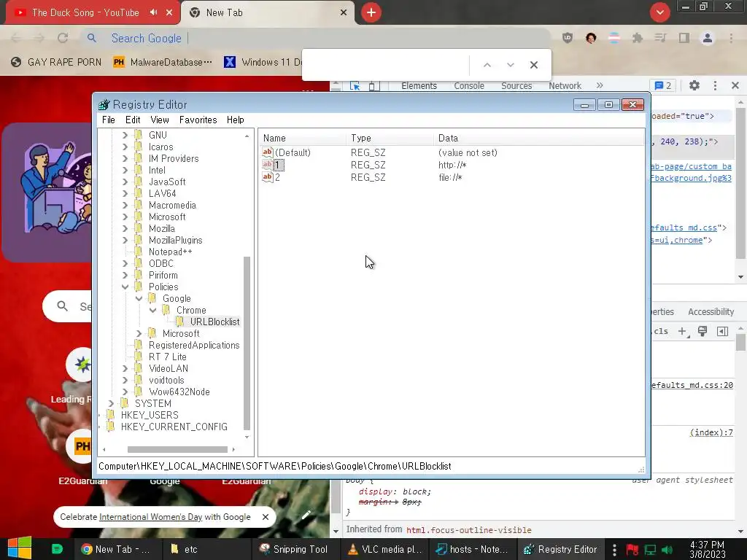Open the View menu in Registry Editor
747x560 pixels.
click(x=160, y=120)
